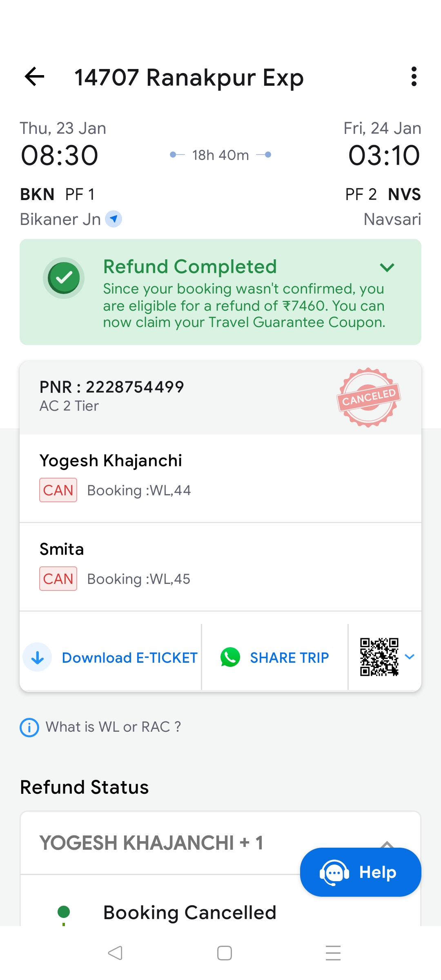Tap the WhatsApp share icon
The image size is (441, 980).
pyautogui.click(x=230, y=657)
